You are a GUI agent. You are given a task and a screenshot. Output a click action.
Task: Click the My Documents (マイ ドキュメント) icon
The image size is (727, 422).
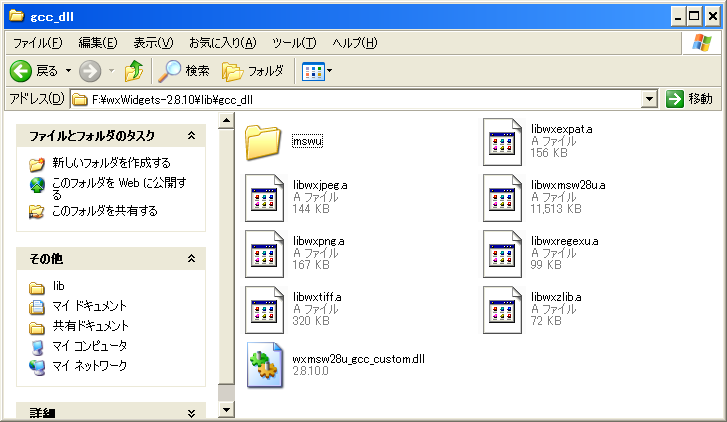pyautogui.click(x=37, y=307)
